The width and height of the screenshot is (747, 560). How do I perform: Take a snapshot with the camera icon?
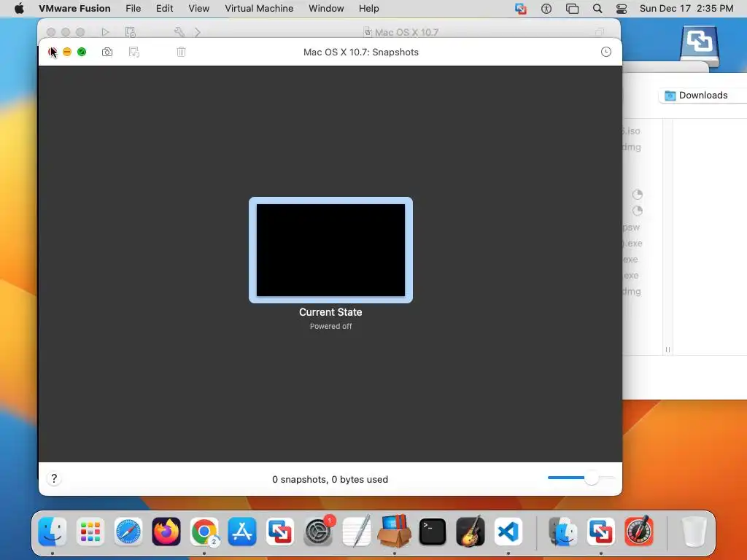click(x=107, y=52)
